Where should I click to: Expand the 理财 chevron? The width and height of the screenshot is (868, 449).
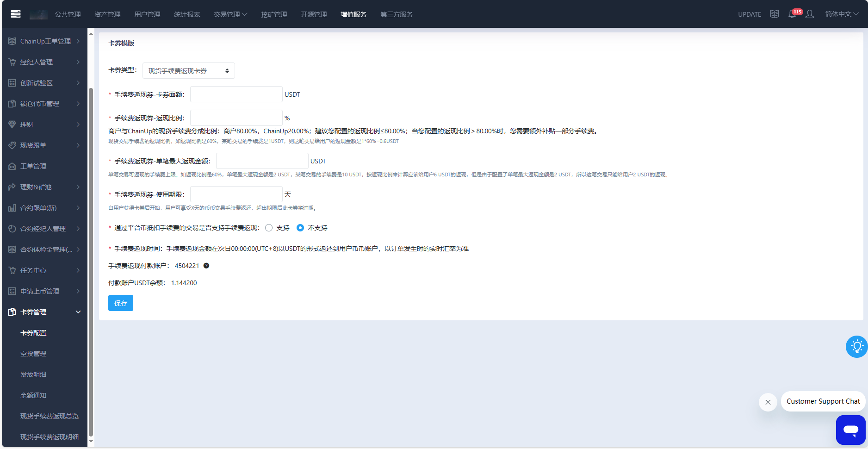coord(78,125)
